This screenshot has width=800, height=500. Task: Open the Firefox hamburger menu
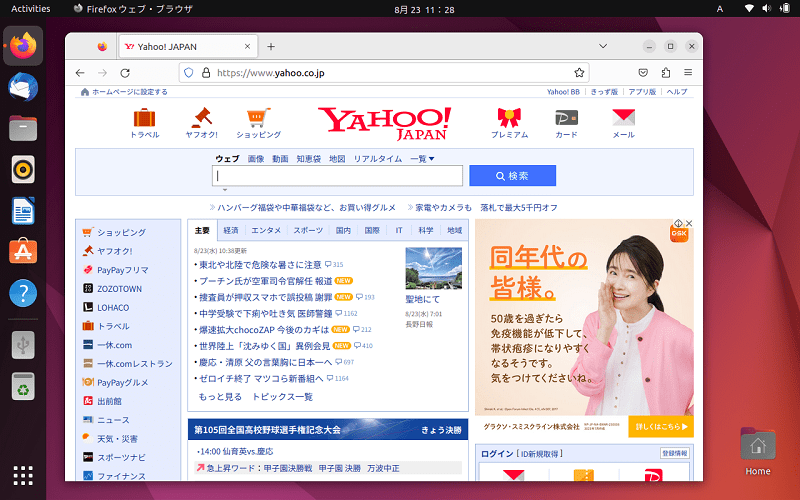688,73
